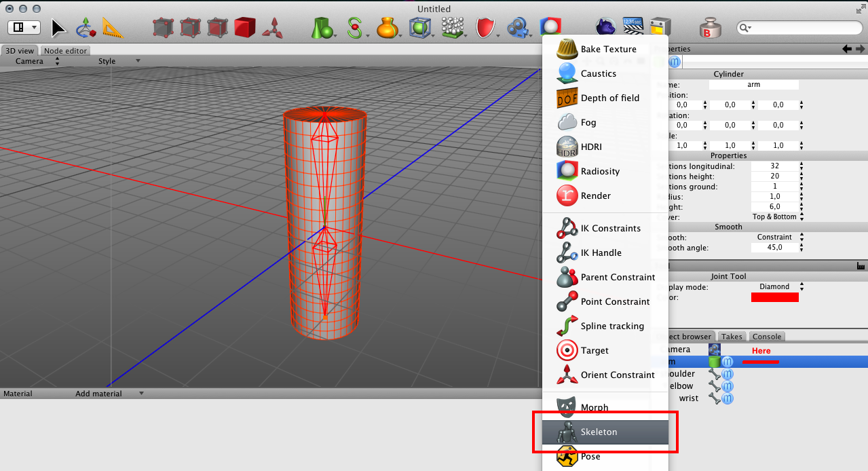Select the yellow ruler measure tool
The width and height of the screenshot is (868, 471).
click(113, 28)
